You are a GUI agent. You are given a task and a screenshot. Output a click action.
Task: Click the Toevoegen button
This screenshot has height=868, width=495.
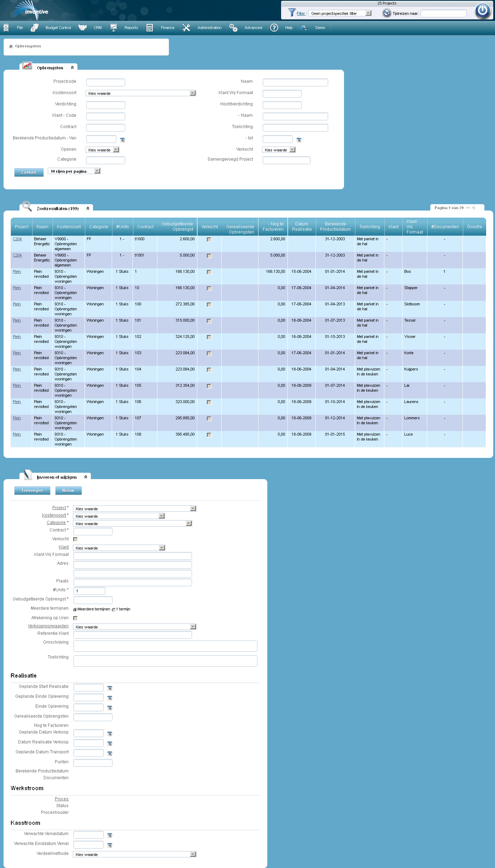[x=32, y=490]
